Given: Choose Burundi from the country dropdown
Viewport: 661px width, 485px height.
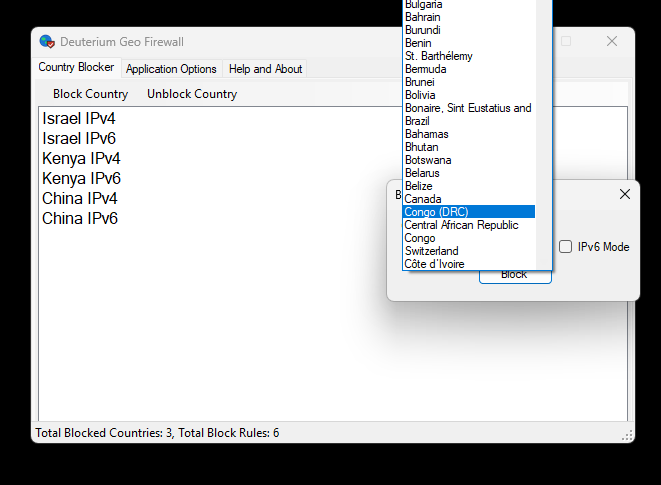Looking at the screenshot, I should pyautogui.click(x=469, y=30).
